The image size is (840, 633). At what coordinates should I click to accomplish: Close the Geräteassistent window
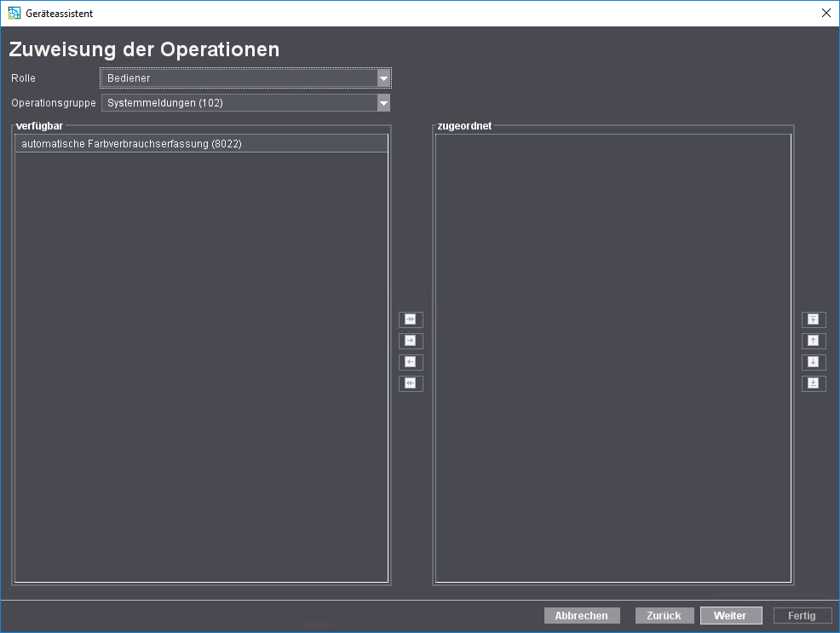(x=826, y=13)
